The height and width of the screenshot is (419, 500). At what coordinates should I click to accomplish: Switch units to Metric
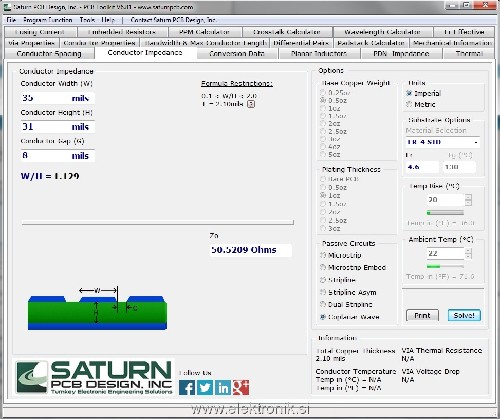point(421,104)
